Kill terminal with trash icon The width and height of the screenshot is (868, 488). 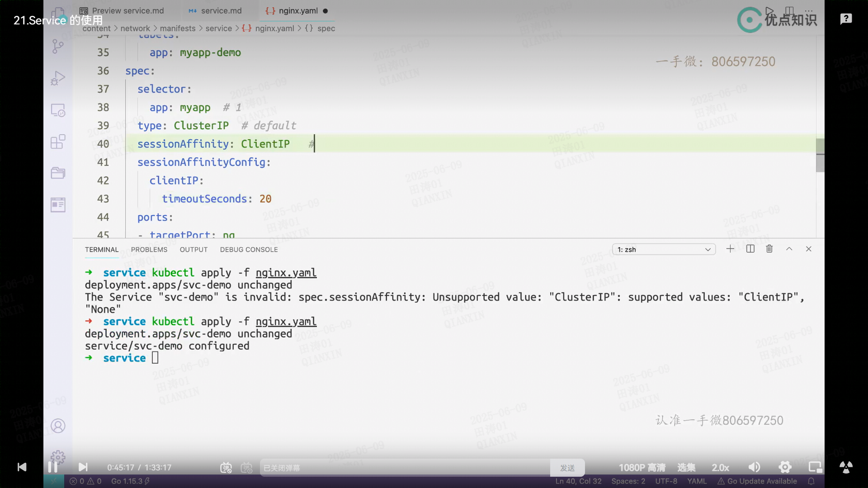[x=769, y=249]
